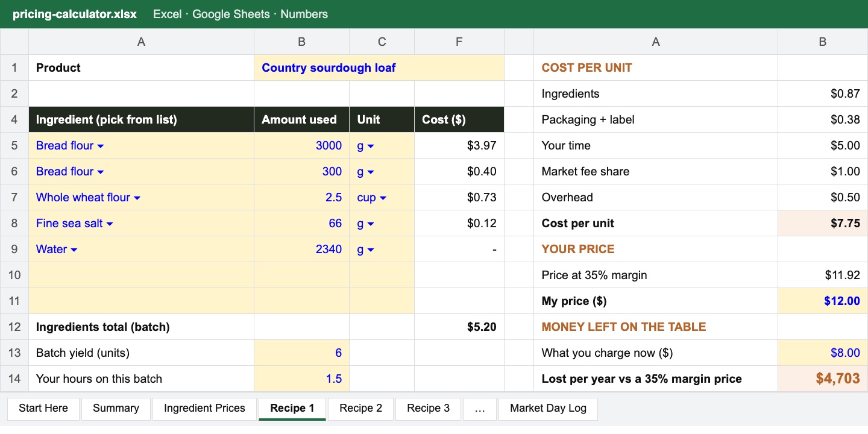
Task: Open the Recipe 3 tab
Action: click(x=428, y=408)
